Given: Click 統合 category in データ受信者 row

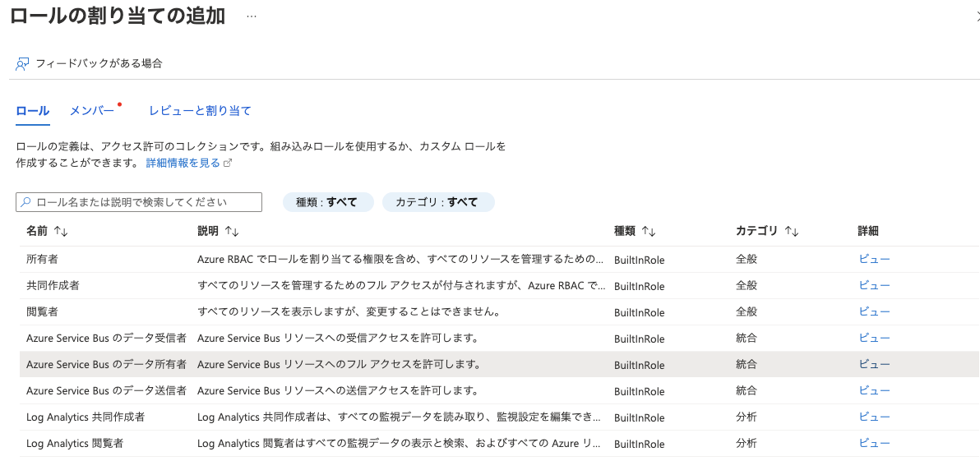Looking at the screenshot, I should pyautogui.click(x=747, y=338).
